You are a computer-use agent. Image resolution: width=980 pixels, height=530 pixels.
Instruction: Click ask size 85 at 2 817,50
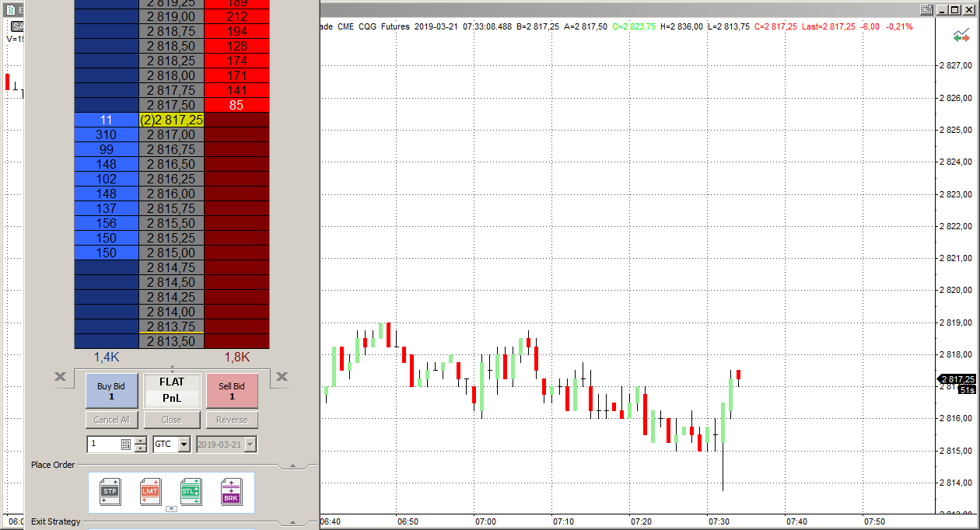click(x=237, y=106)
